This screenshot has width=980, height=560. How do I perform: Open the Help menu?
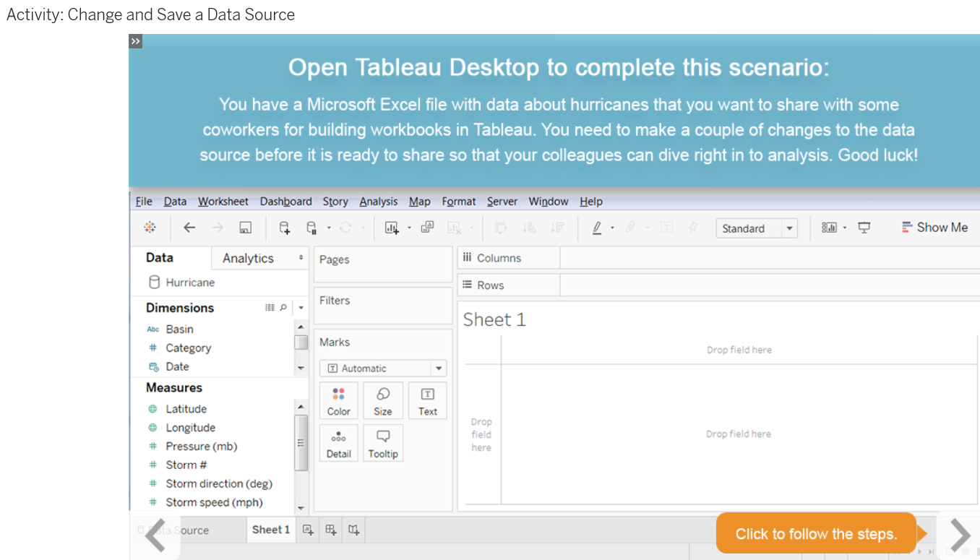pyautogui.click(x=590, y=202)
